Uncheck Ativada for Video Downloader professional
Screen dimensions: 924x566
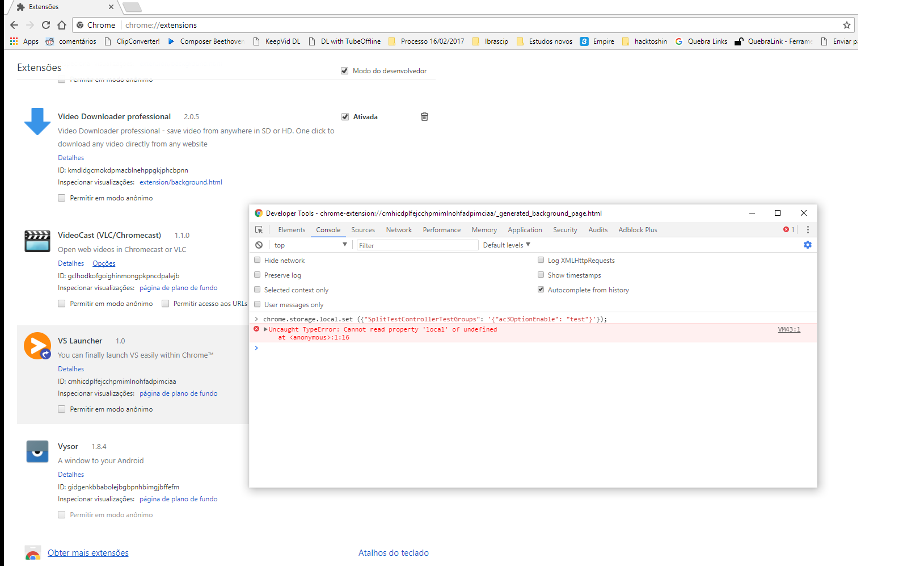[345, 117]
